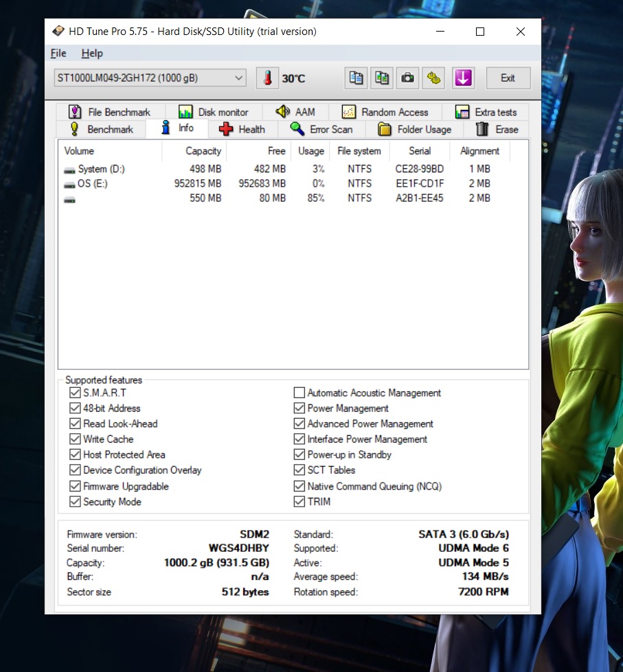Toggle the 48-bit Address checkbox
Image resolution: width=623 pixels, height=672 pixels.
click(75, 408)
